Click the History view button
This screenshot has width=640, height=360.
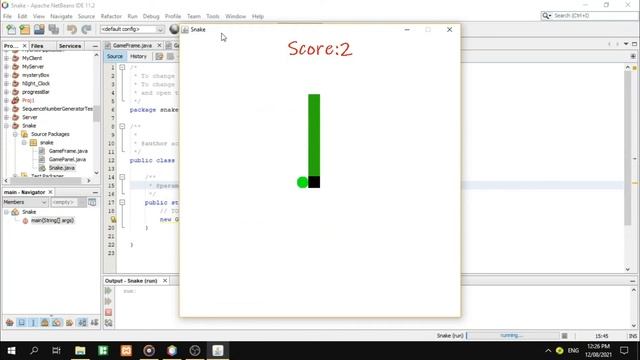pos(138,56)
